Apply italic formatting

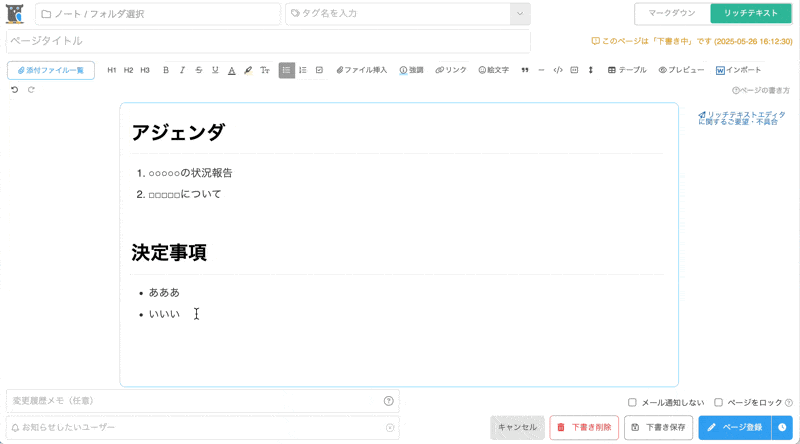pos(182,70)
